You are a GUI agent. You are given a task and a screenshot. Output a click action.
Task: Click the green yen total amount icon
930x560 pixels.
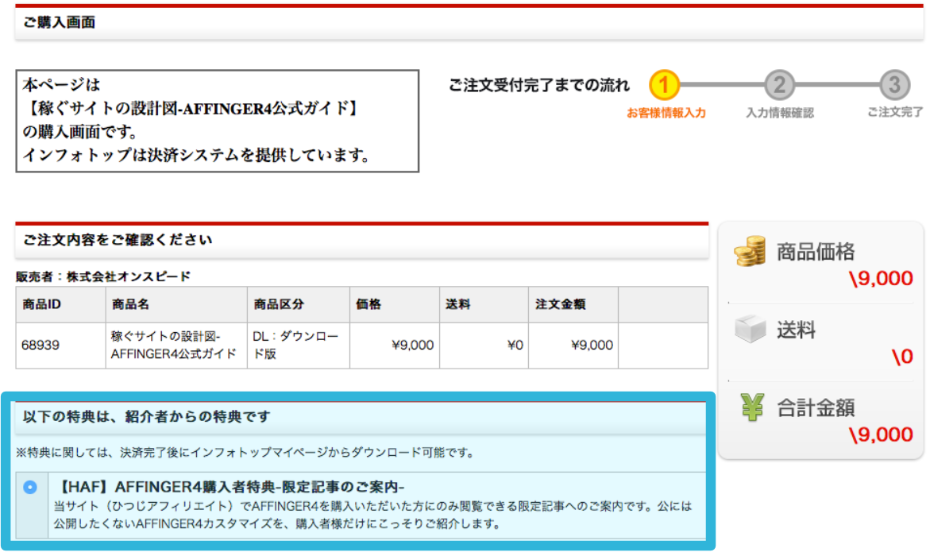(752, 407)
